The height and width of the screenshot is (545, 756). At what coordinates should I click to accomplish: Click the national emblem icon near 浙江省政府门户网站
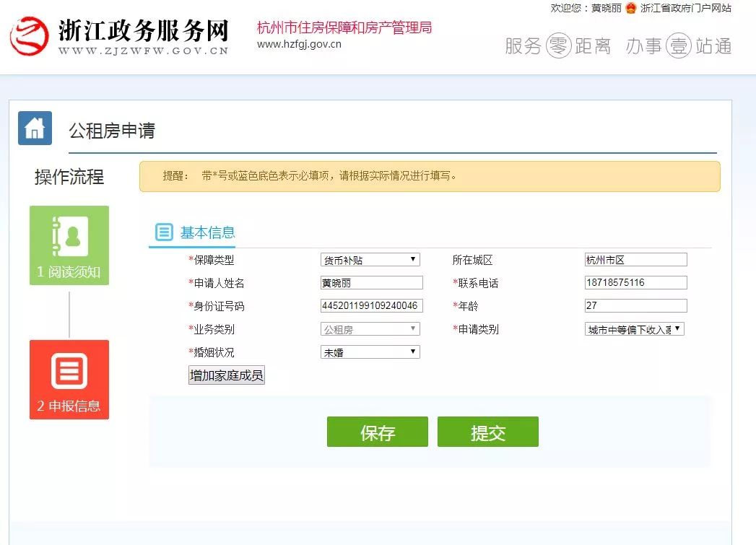click(631, 9)
